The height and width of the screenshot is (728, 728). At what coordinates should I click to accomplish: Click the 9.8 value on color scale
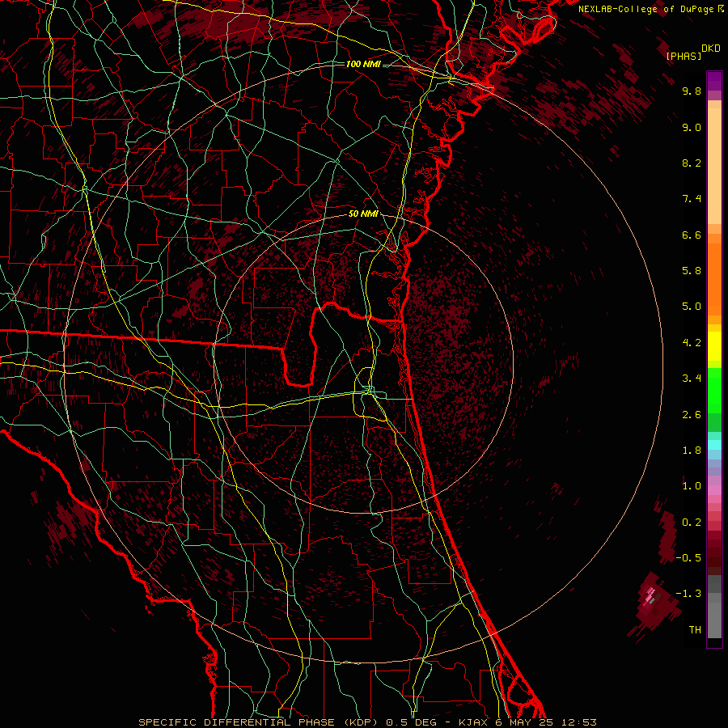pyautogui.click(x=692, y=91)
